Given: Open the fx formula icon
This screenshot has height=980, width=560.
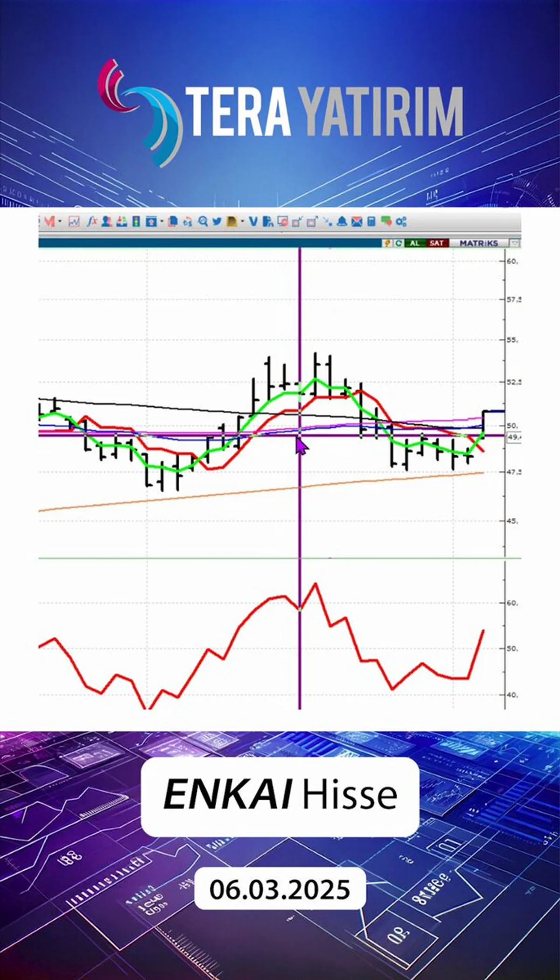Looking at the screenshot, I should click(92, 221).
